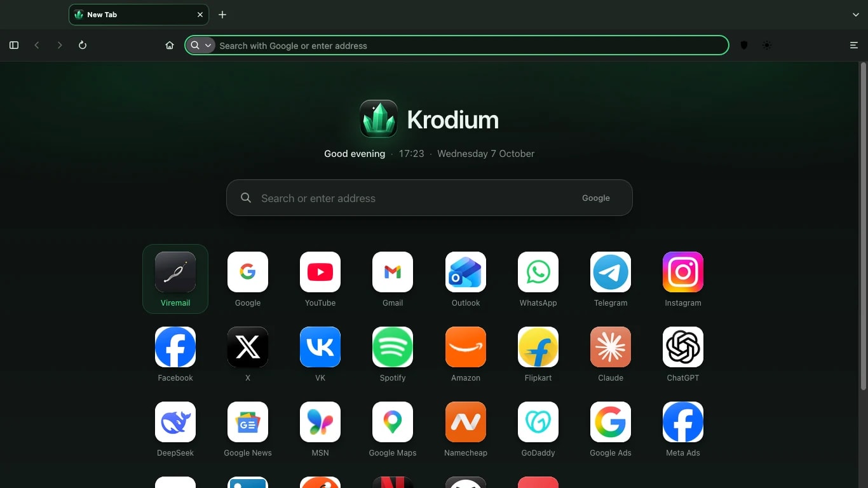Open the YouTube shortcut
This screenshot has height=488, width=868.
click(x=320, y=279)
